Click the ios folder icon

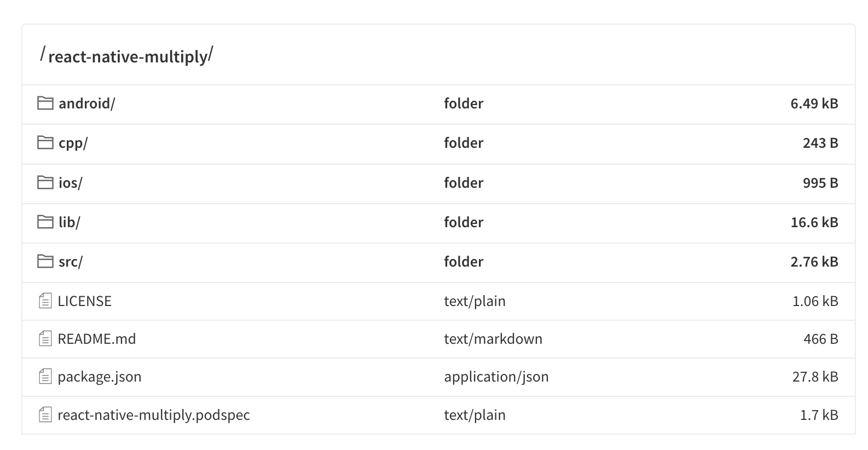coord(45,182)
